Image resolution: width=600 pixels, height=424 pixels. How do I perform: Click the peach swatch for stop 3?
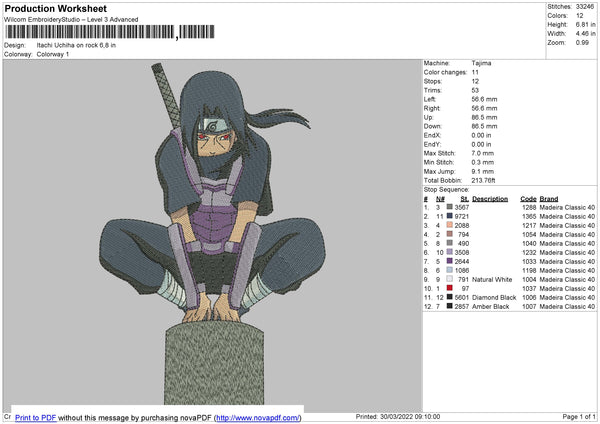(x=450, y=225)
